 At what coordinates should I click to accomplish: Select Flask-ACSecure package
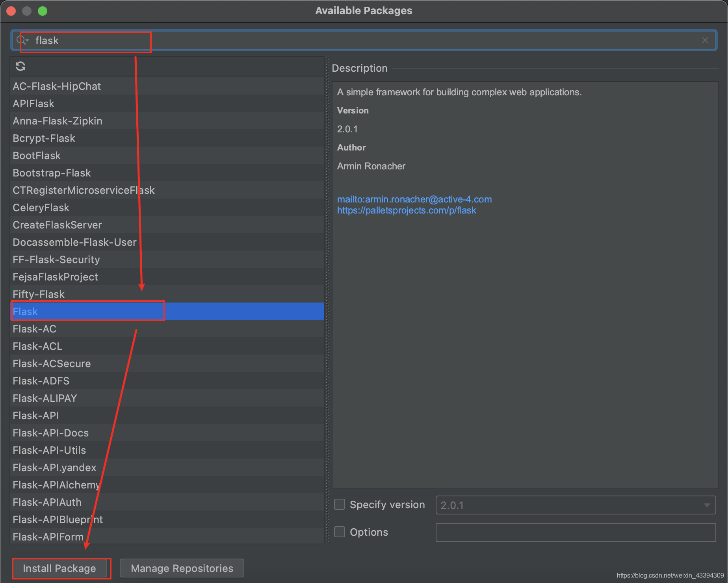(x=167, y=363)
